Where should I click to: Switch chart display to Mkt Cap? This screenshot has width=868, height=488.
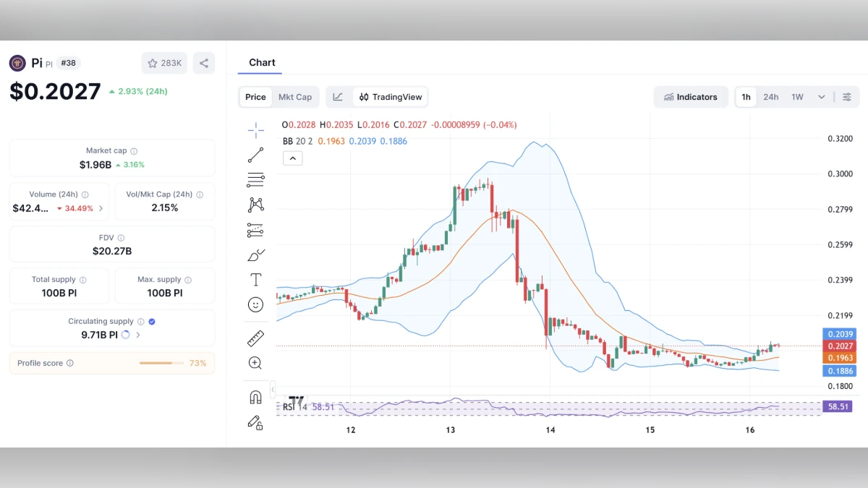pos(296,96)
